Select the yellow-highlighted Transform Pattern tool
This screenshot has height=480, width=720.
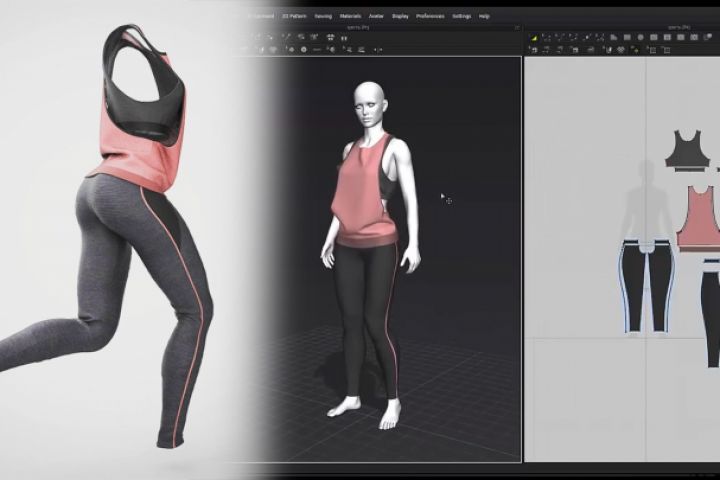(534, 38)
